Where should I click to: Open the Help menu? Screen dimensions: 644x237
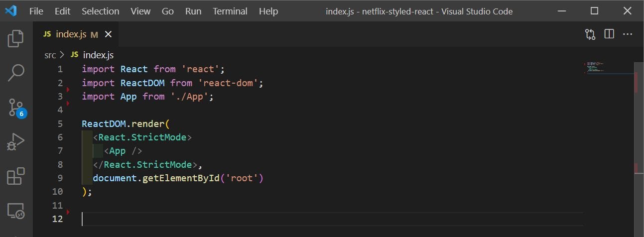coord(268,11)
